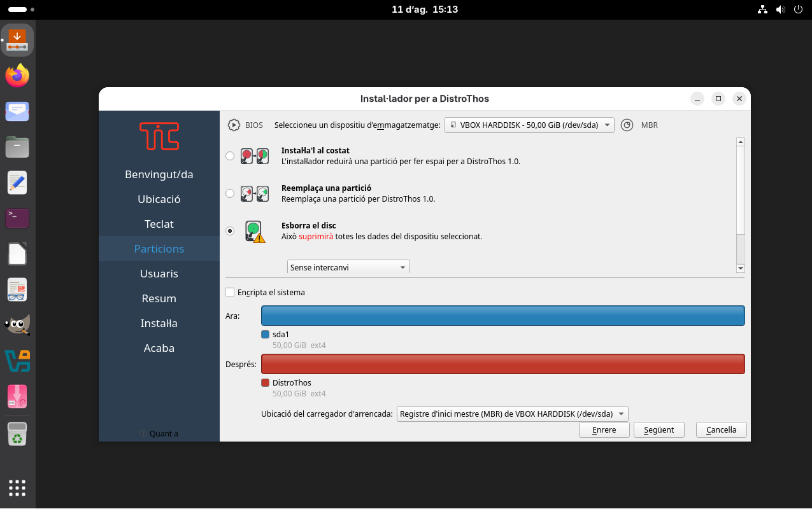
Task: Go to the Acaba step
Action: (x=159, y=348)
